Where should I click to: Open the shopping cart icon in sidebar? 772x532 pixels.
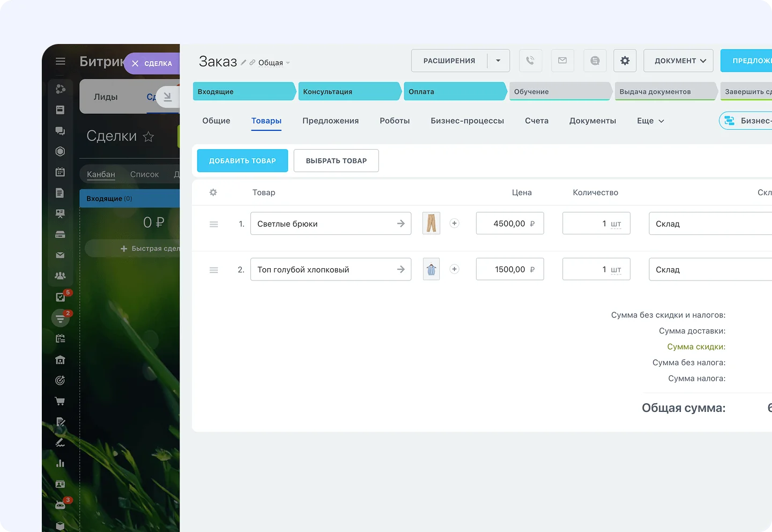60,401
